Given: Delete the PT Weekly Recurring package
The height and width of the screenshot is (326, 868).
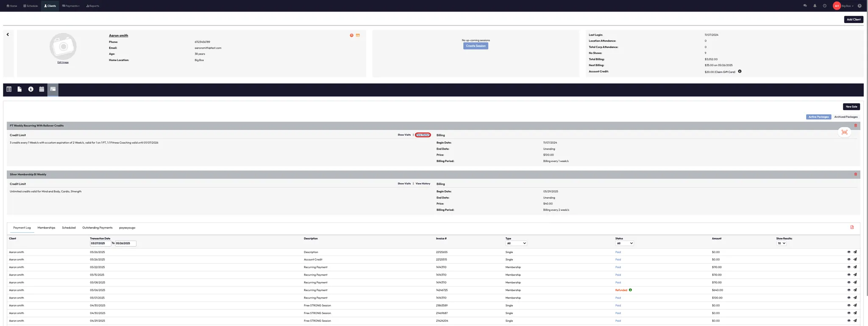Looking at the screenshot, I should pos(855,125).
